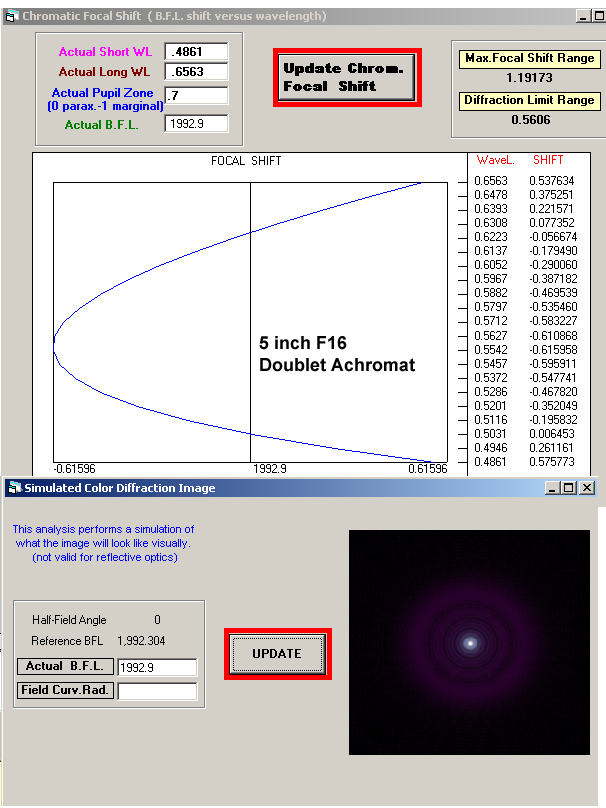Click the Max.Focal Shift Range label
This screenshot has width=606, height=808.
pos(530,58)
